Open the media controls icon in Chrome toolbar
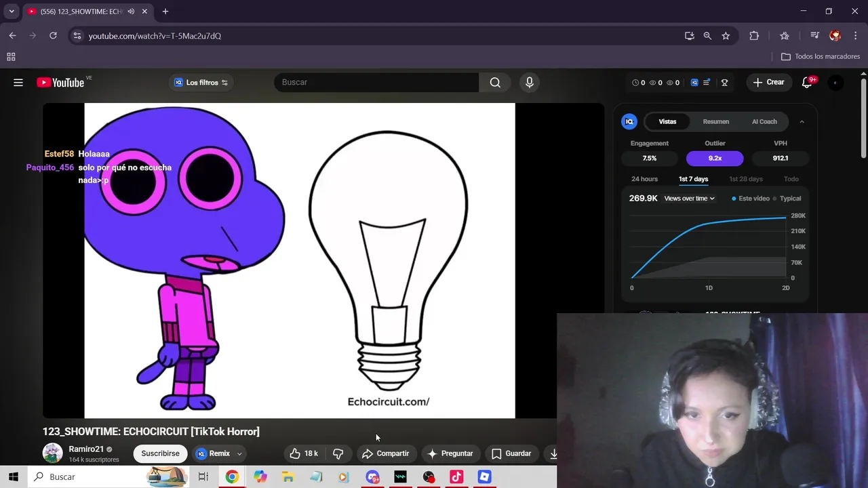This screenshot has height=488, width=868. tap(814, 36)
